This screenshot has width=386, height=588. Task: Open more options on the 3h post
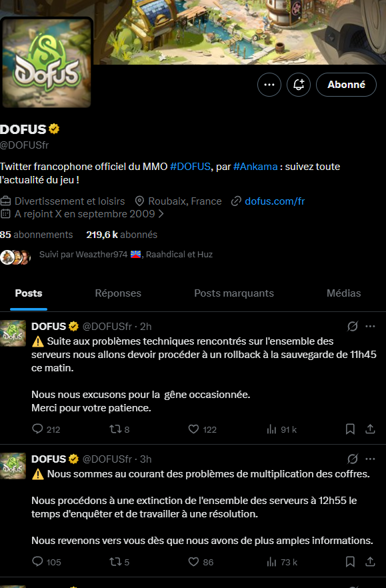370,459
